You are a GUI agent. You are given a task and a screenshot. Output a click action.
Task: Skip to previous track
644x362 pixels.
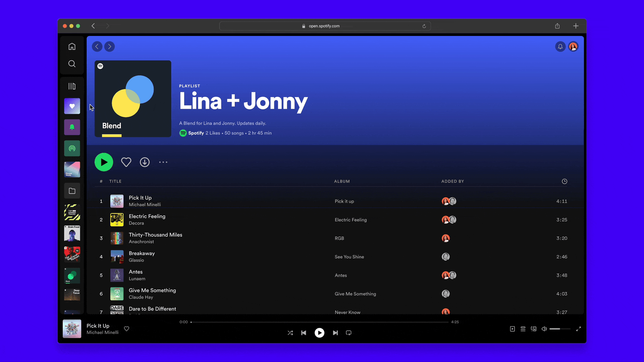tap(304, 333)
